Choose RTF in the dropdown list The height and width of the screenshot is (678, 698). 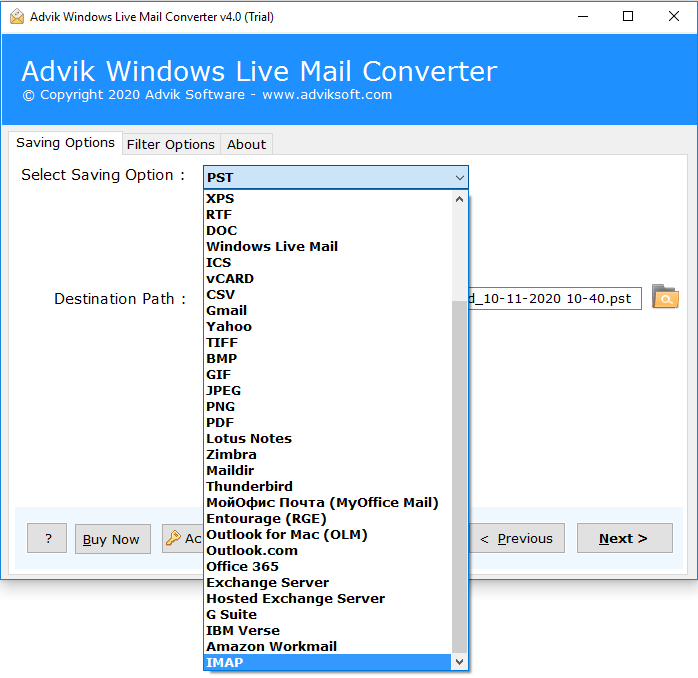pyautogui.click(x=328, y=215)
